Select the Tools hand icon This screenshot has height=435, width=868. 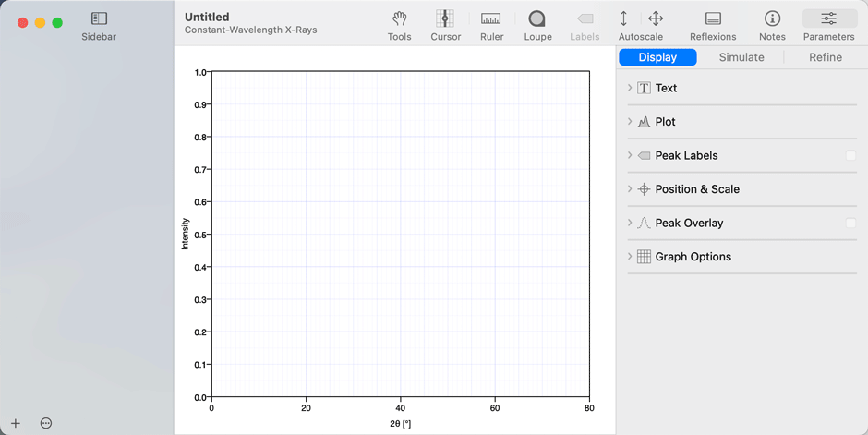399,19
